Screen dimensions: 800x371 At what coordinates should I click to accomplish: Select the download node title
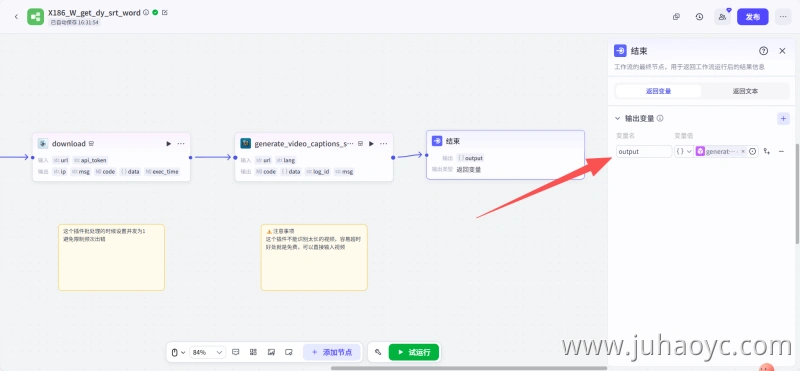coord(69,144)
